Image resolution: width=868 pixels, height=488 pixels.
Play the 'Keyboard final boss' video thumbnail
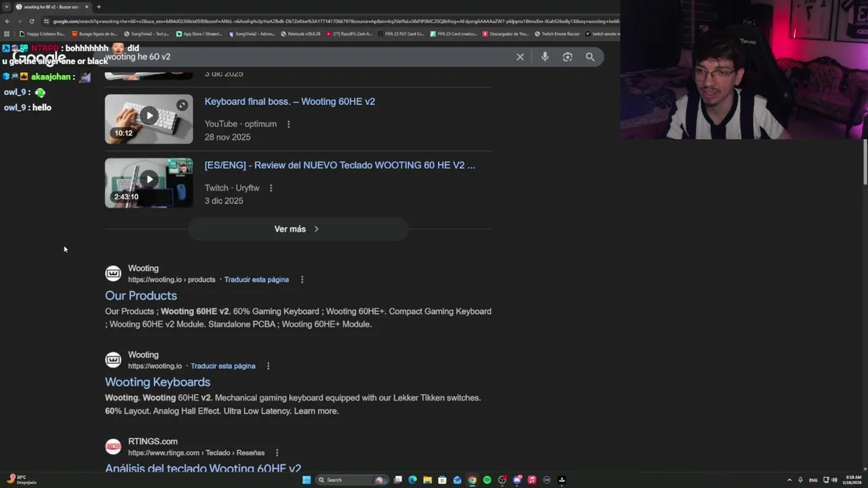tap(149, 119)
